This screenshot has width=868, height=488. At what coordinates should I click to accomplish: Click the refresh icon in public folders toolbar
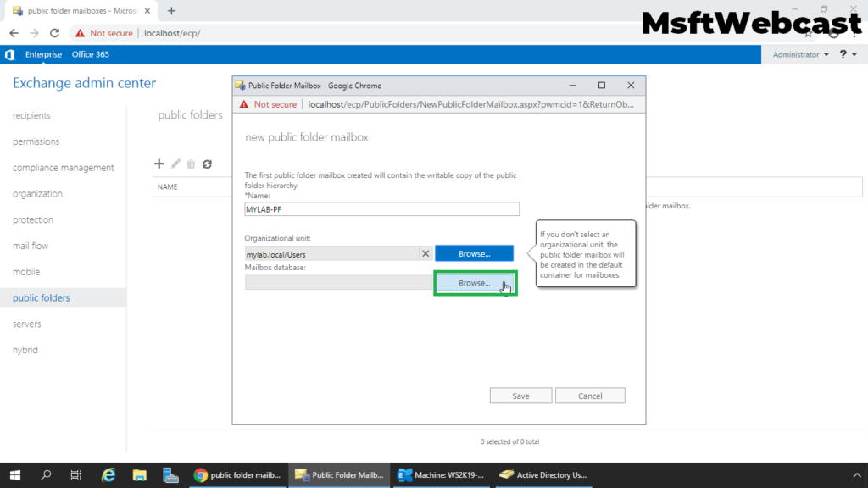tap(207, 164)
